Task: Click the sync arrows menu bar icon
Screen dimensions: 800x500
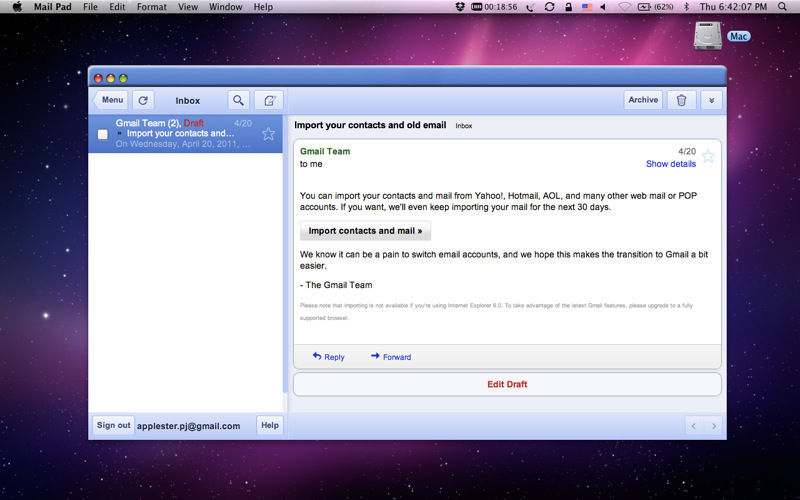Action: coord(549,7)
